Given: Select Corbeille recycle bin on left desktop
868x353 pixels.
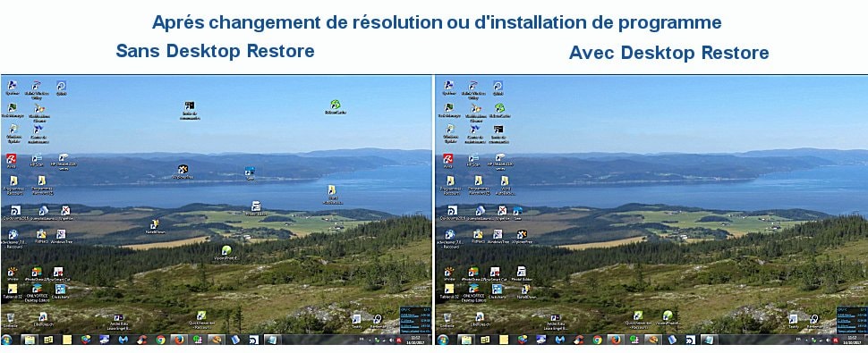Looking at the screenshot, I should [11, 321].
